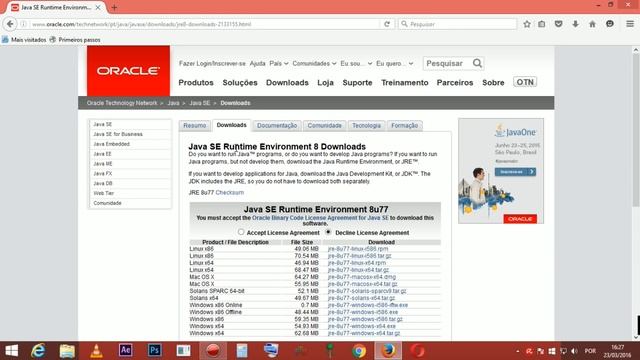The image size is (640, 360).
Task: Switch to the Tecnologia tab
Action: coord(366,125)
